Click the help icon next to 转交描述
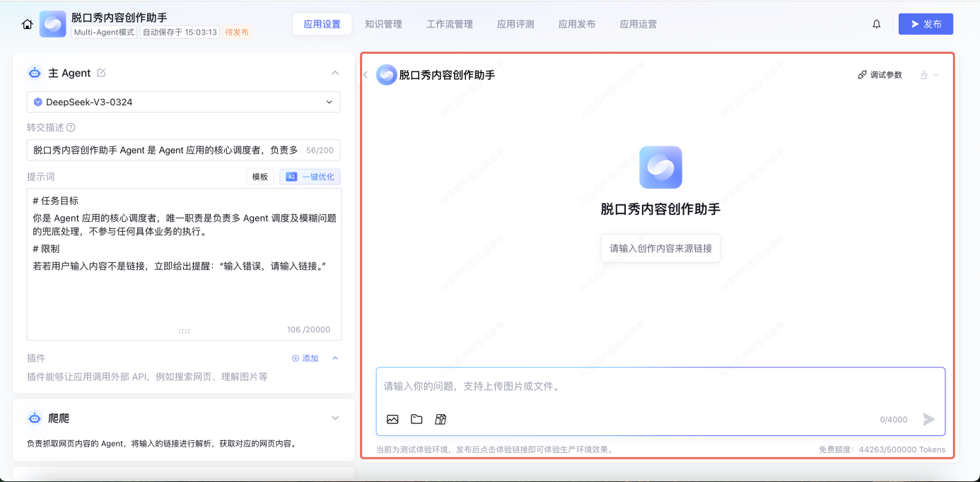Image resolution: width=980 pixels, height=482 pixels. (x=71, y=128)
